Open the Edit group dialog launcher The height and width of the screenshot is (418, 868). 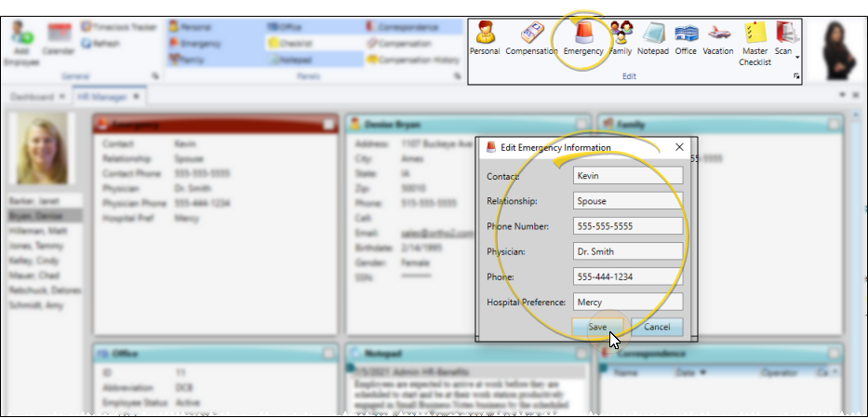click(796, 76)
